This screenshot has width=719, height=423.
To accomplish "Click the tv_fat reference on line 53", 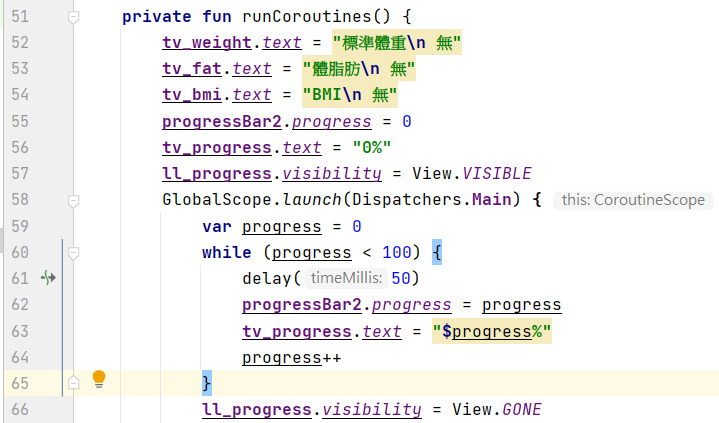I will 192,69.
